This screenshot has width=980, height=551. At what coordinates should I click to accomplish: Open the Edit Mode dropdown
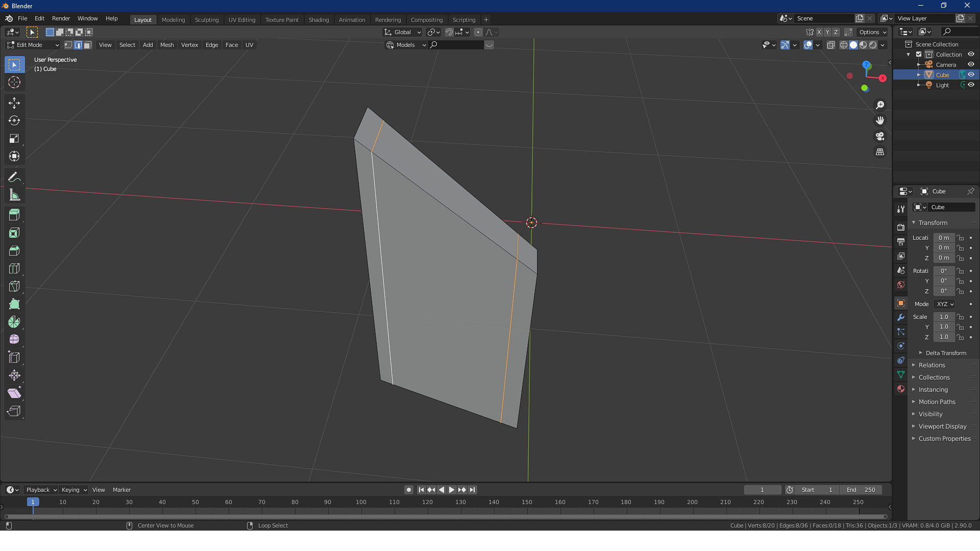33,45
